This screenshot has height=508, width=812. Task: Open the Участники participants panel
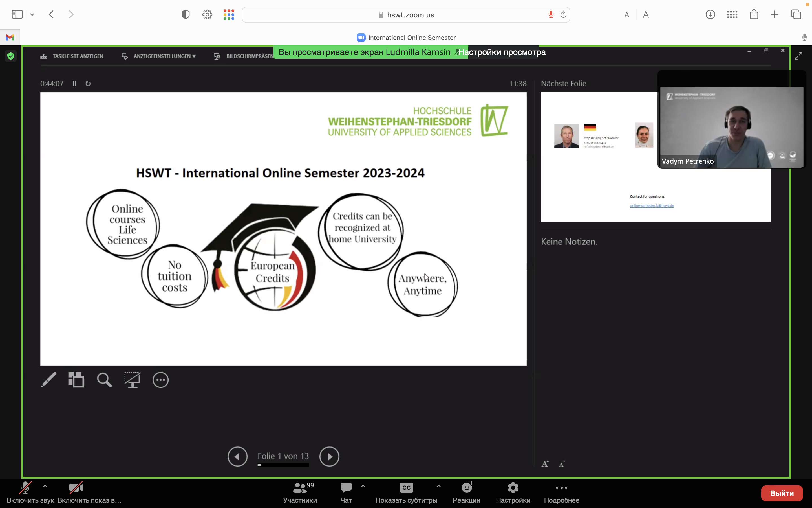tap(300, 492)
